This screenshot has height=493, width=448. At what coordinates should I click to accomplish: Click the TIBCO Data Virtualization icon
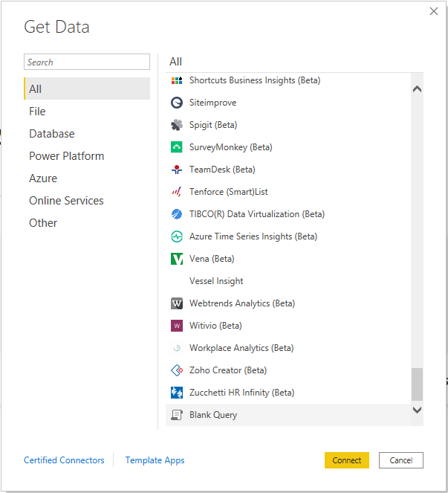177,214
